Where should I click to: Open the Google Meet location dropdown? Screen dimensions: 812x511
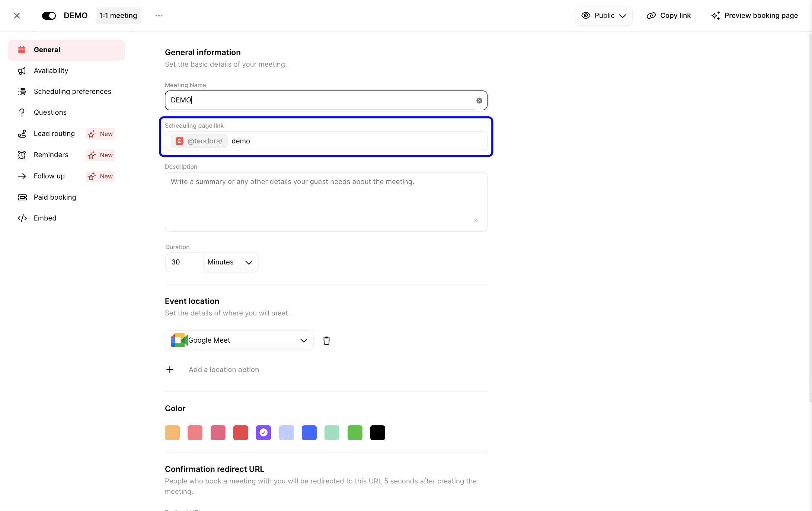[x=303, y=340]
